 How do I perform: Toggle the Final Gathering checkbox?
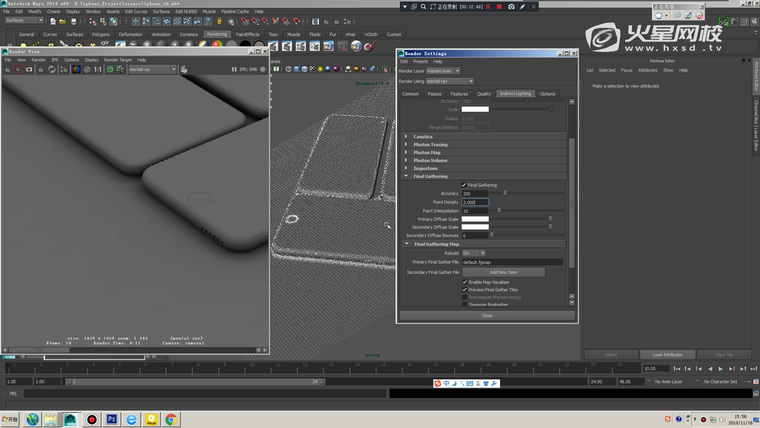click(464, 184)
